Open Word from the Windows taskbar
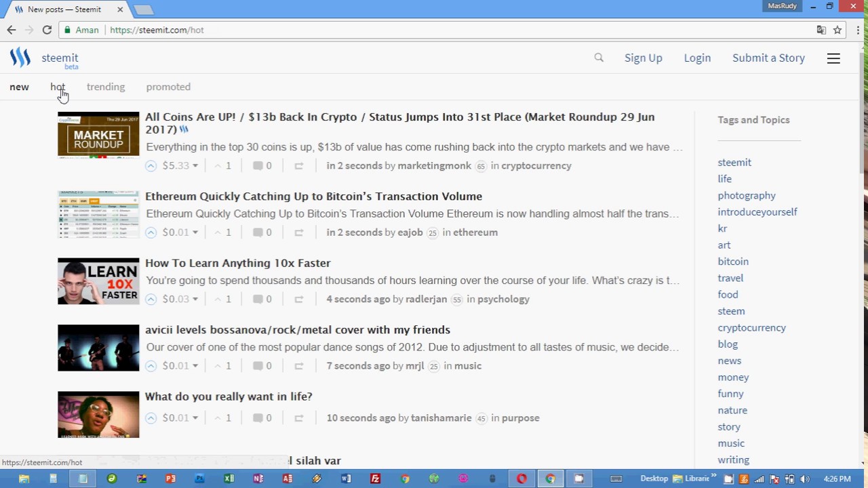This screenshot has height=488, width=868. (x=346, y=479)
